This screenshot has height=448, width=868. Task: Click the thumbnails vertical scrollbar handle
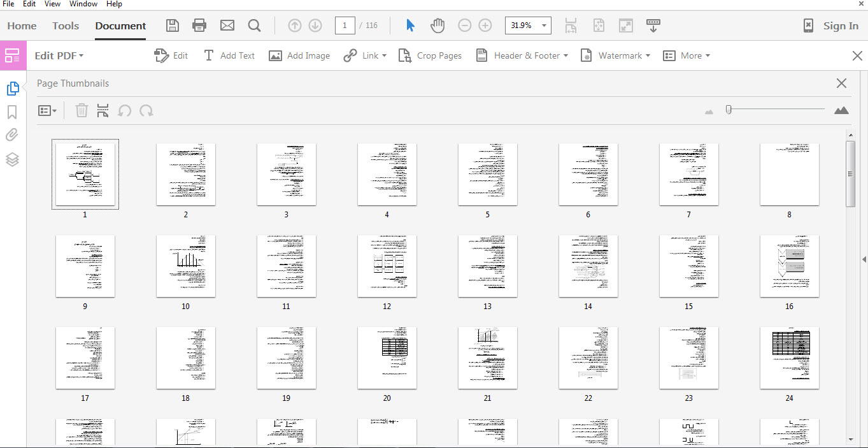tap(850, 173)
